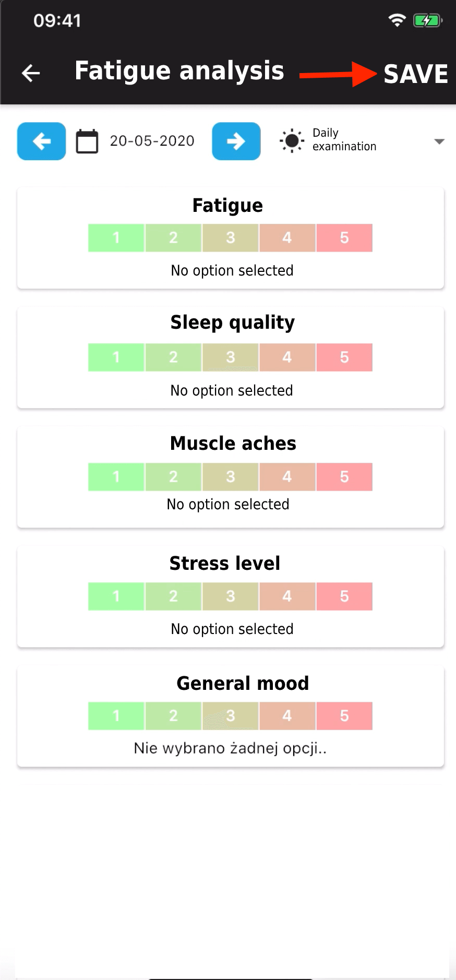Tap the battery charging status icon
456x980 pixels.
coord(427,20)
